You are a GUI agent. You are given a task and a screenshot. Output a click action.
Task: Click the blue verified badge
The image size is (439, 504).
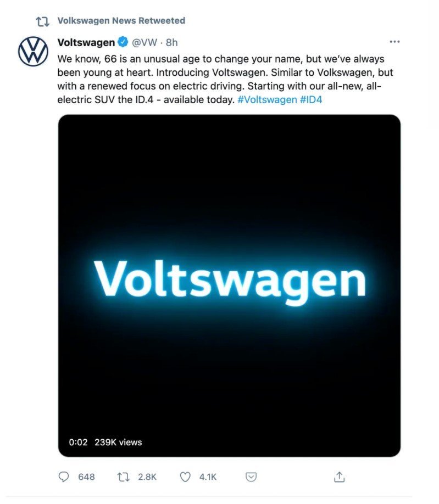[123, 42]
